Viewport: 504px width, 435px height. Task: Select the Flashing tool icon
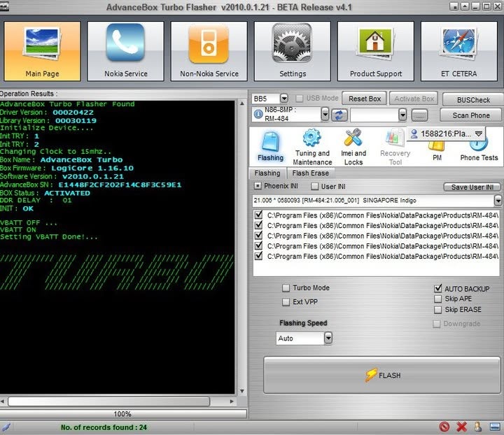pos(271,147)
